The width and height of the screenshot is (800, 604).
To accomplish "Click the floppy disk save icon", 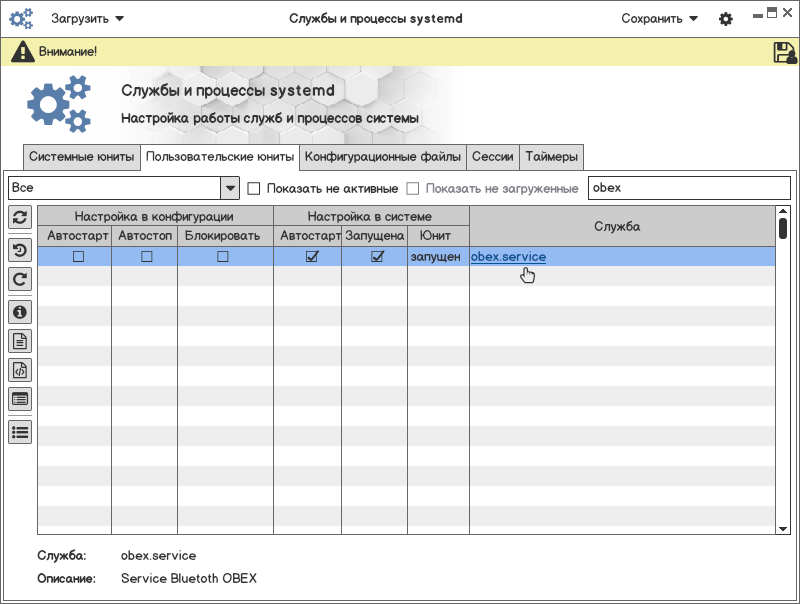I will 785,53.
